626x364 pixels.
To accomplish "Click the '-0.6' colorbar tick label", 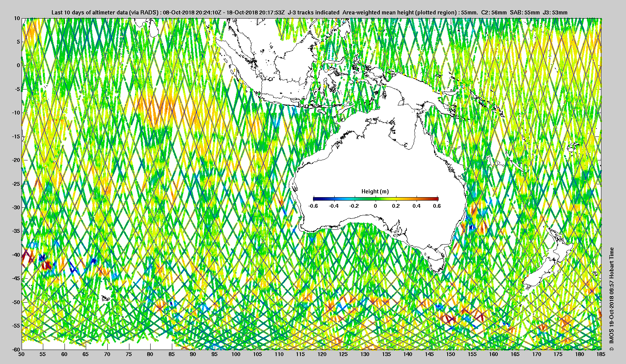I will click(313, 206).
